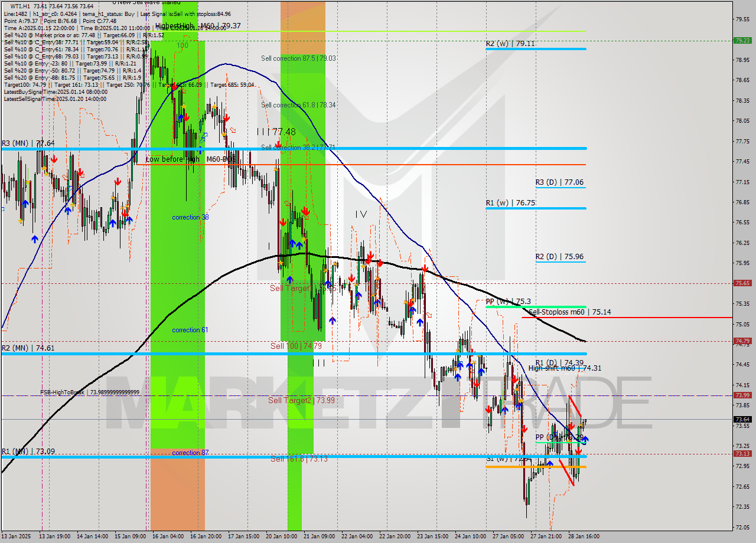This screenshot has width=756, height=543.
Task: Click the black 73.64 current price tag
Action: click(x=742, y=419)
